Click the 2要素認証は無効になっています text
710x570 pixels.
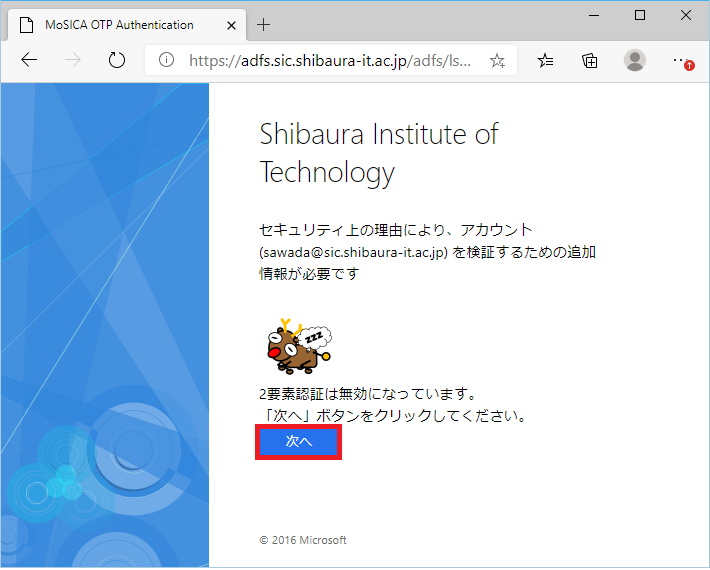[x=367, y=394]
